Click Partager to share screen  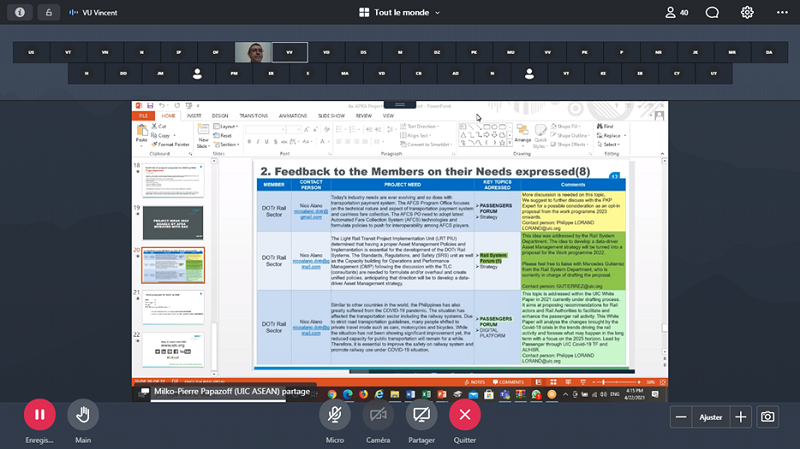pyautogui.click(x=421, y=413)
